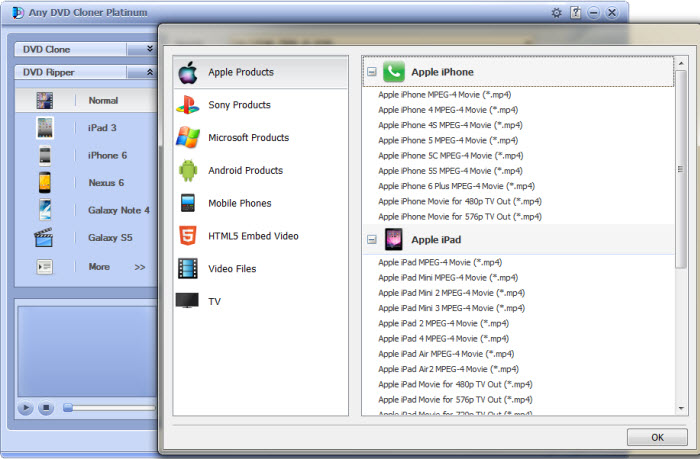Collapse the Apple iPad group
700x459 pixels.
tap(371, 240)
